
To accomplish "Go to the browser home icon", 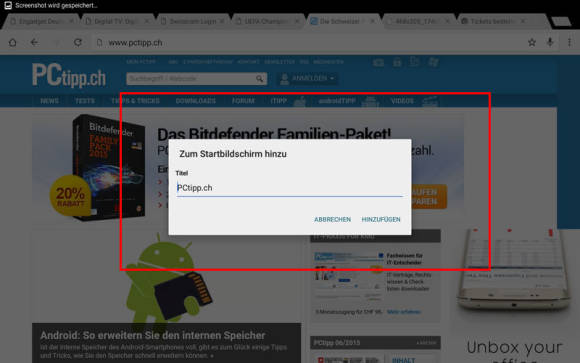I will pyautogui.click(x=13, y=43).
